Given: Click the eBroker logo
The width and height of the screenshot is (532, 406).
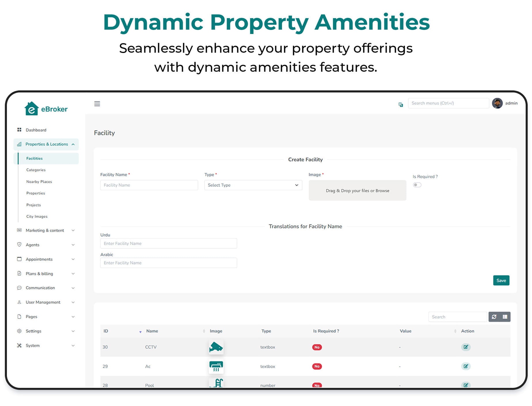Looking at the screenshot, I should coord(46,109).
